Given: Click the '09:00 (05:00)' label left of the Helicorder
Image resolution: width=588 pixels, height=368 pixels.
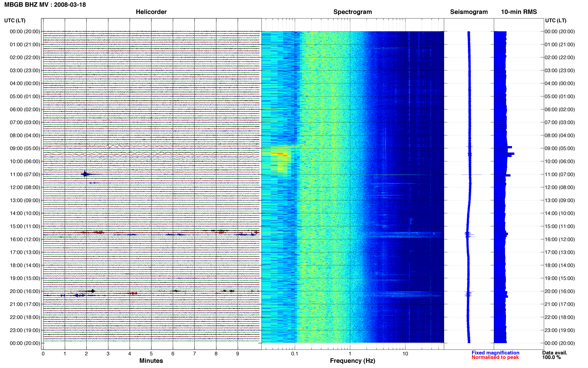Looking at the screenshot, I should 25,148.
